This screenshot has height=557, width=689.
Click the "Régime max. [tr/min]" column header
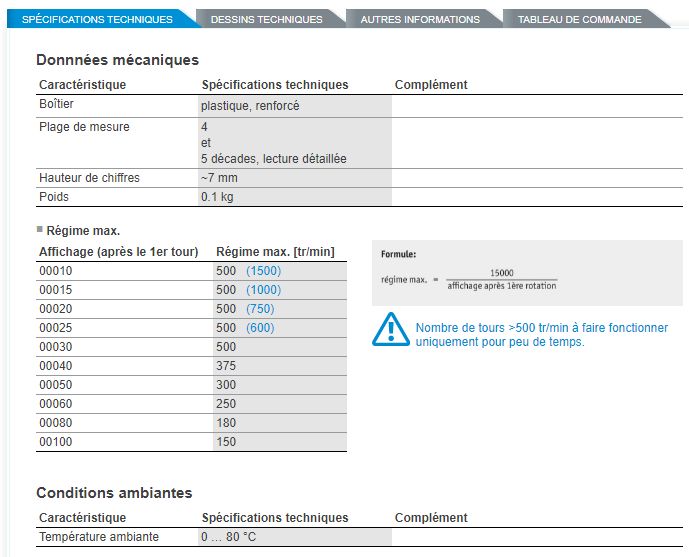click(x=275, y=251)
